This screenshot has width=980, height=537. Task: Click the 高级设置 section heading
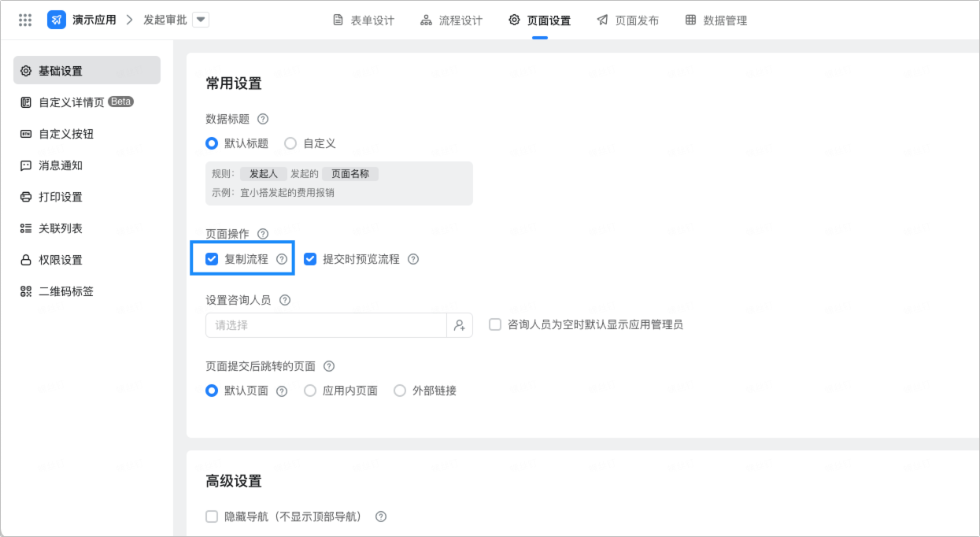click(x=234, y=481)
